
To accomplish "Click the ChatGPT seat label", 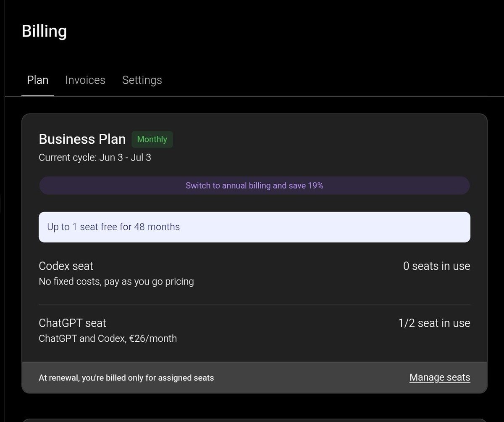I will click(x=72, y=323).
